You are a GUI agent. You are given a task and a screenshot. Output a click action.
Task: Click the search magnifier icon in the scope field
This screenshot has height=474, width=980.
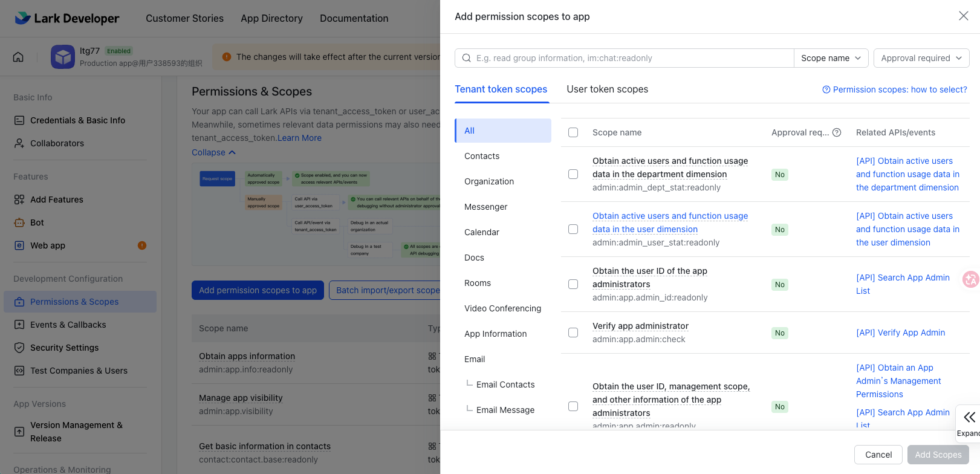[467, 58]
